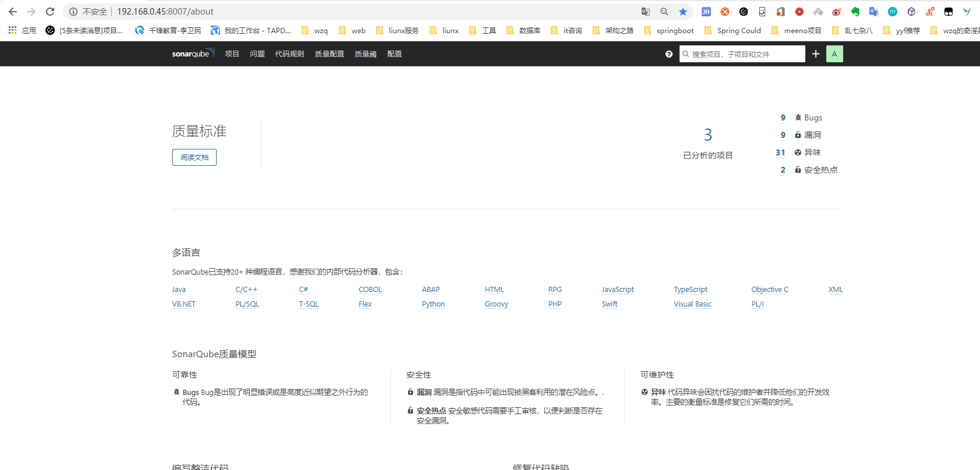Open the C/C++ language link
The width and height of the screenshot is (980, 470).
coord(246,290)
